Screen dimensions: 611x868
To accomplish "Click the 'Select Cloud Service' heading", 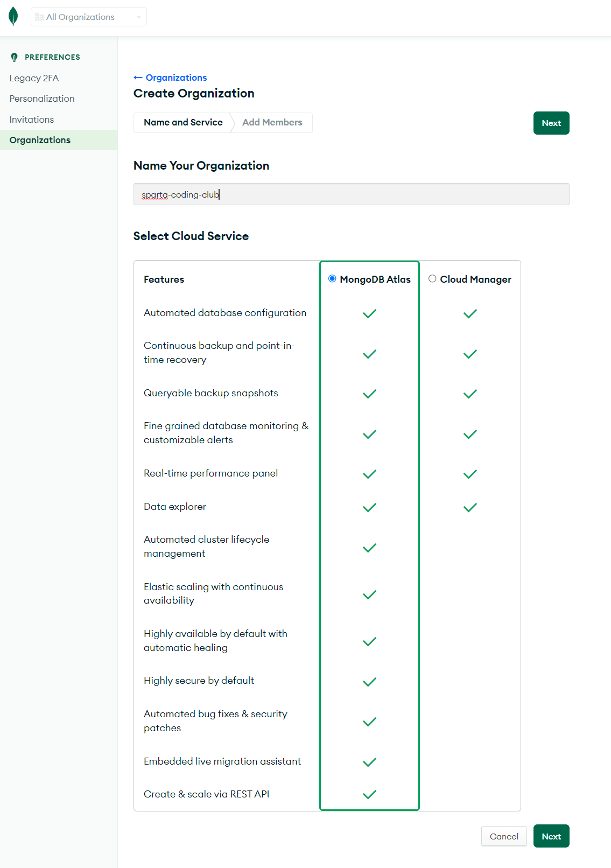I will point(191,236).
